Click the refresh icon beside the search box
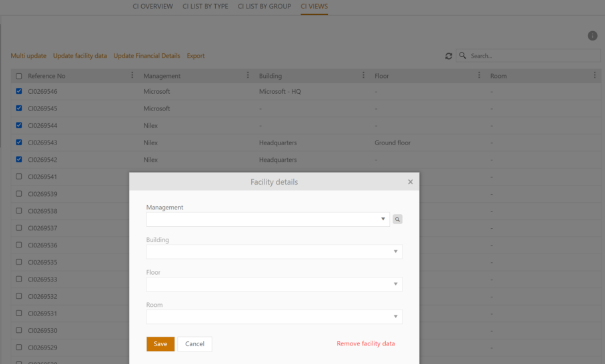 448,56
